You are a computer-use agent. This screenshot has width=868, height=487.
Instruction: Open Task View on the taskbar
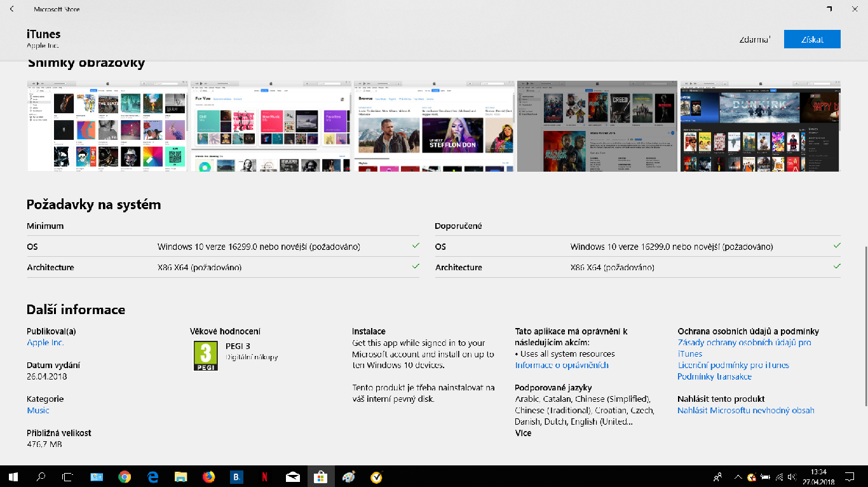[68, 476]
